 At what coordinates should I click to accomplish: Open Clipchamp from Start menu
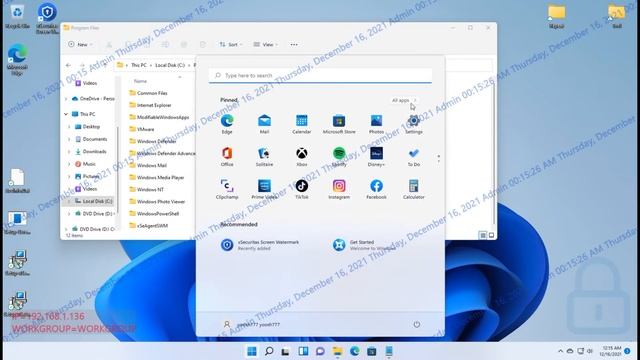[x=227, y=189]
